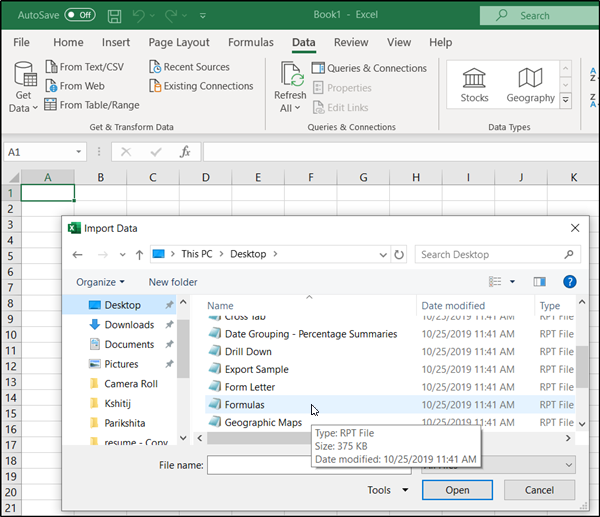Expand the Organize dropdown
This screenshot has width=600, height=517.
(100, 282)
